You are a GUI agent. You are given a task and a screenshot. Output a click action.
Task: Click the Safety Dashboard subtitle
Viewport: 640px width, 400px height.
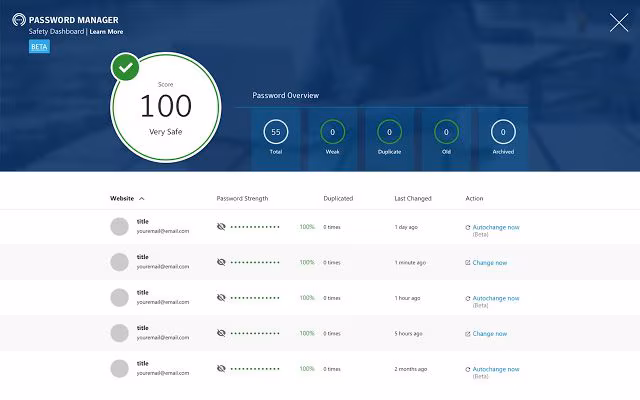(56, 31)
